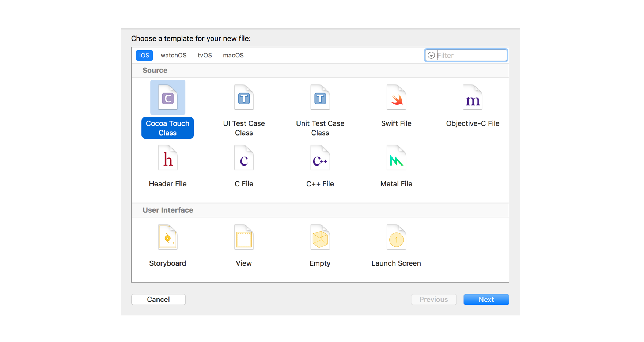Viewport: 644px width, 342px height.
Task: Pick the Unit Test Case Class icon
Action: coord(320,97)
